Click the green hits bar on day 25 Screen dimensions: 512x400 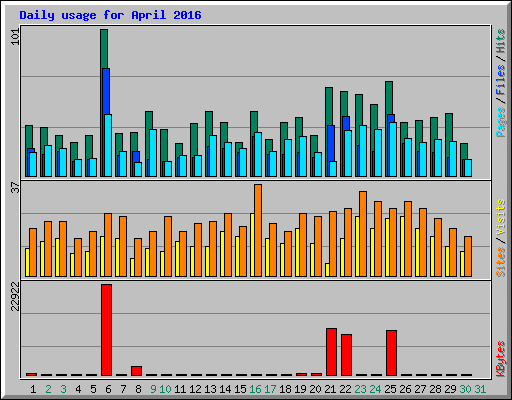click(389, 97)
